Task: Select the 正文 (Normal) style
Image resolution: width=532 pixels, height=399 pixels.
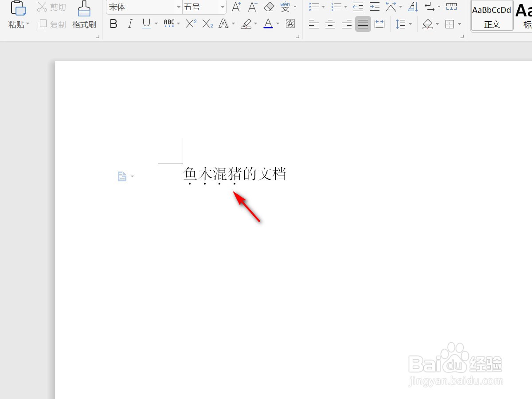Action: [x=492, y=16]
